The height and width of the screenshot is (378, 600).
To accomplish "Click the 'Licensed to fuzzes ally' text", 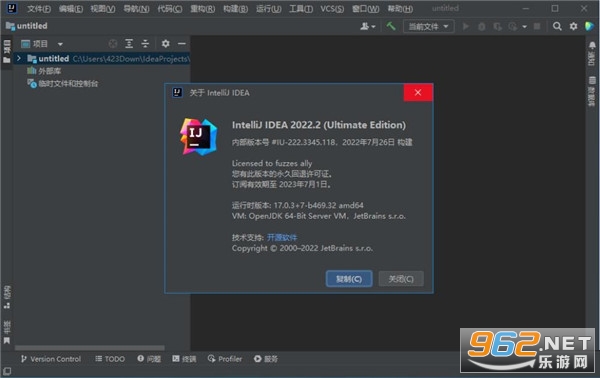I will [x=272, y=163].
